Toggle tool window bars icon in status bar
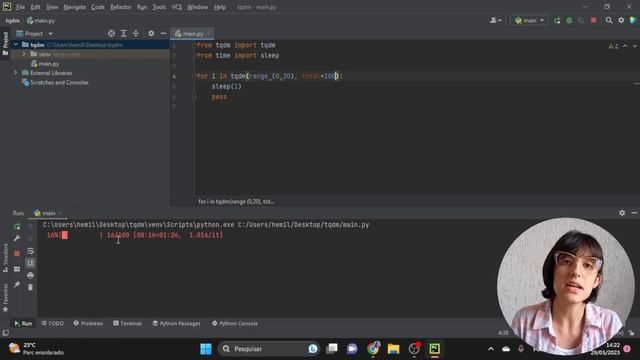This screenshot has width=640, height=360. (x=5, y=333)
